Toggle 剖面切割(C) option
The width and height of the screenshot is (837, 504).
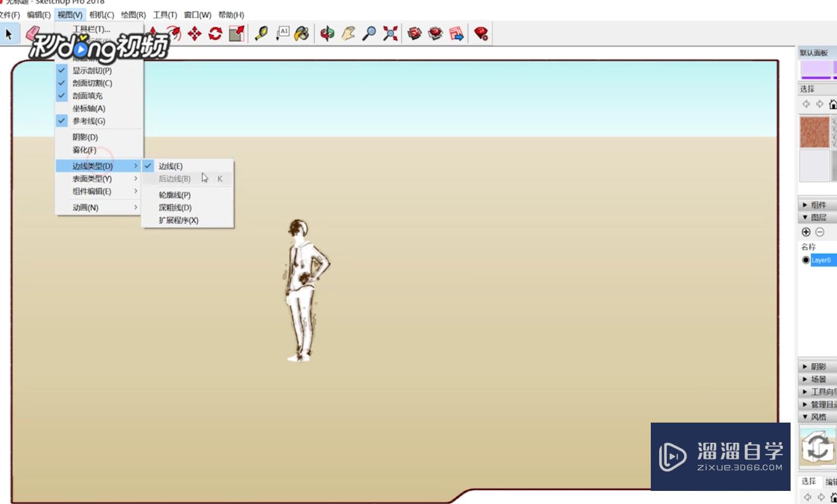[x=99, y=83]
